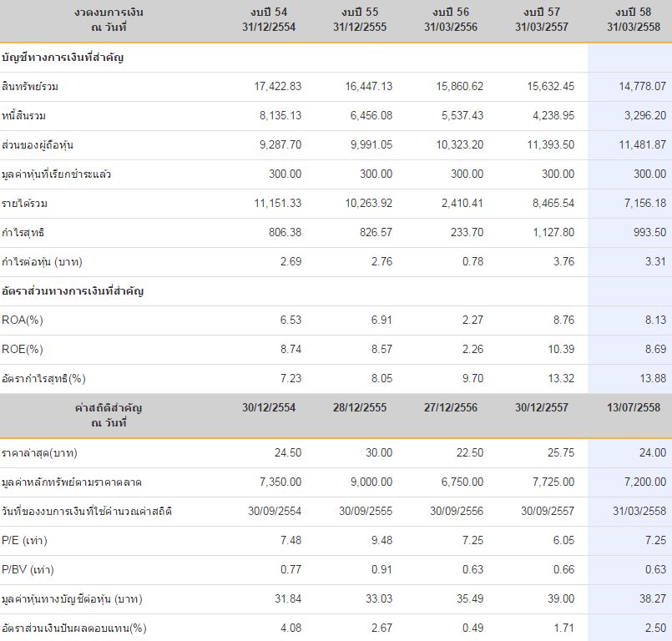
Task: Select the กำไรสุทธิ row label
Action: pos(23,233)
